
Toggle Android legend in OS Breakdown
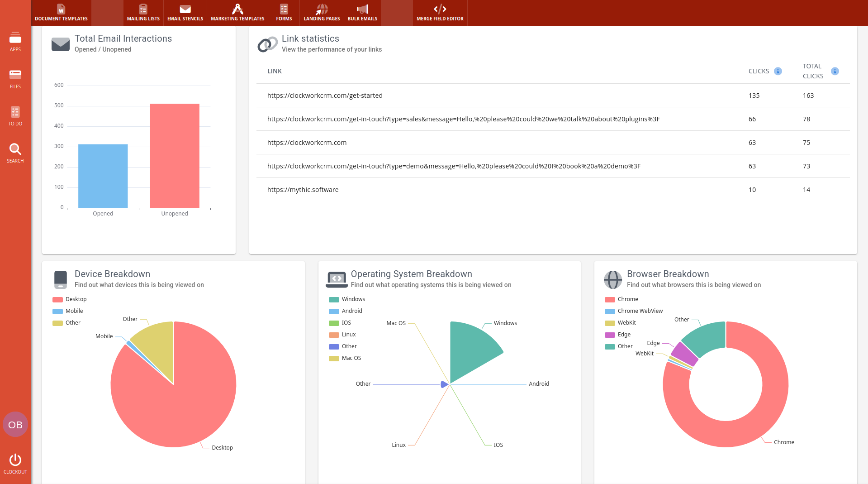[346, 311]
